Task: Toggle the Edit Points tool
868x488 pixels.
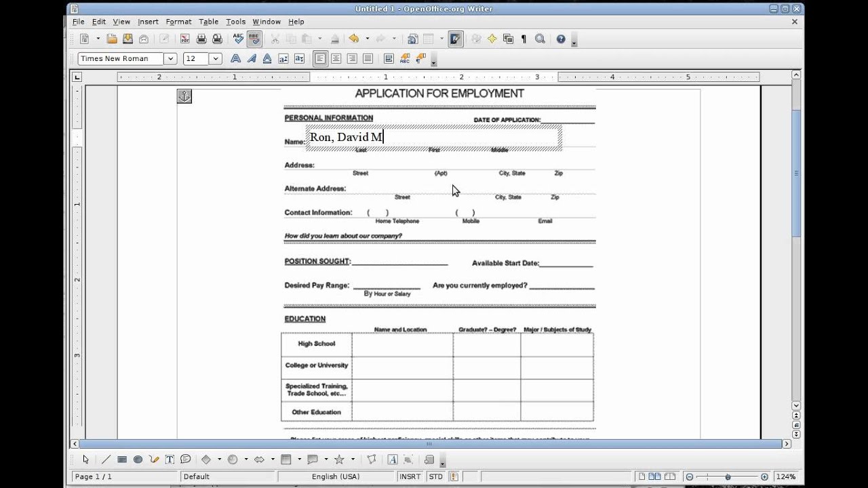Action: click(x=371, y=460)
